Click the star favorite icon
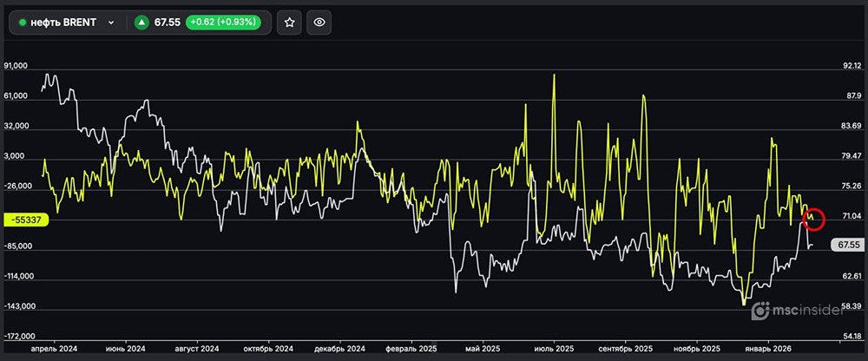The height and width of the screenshot is (361, 868). point(289,23)
